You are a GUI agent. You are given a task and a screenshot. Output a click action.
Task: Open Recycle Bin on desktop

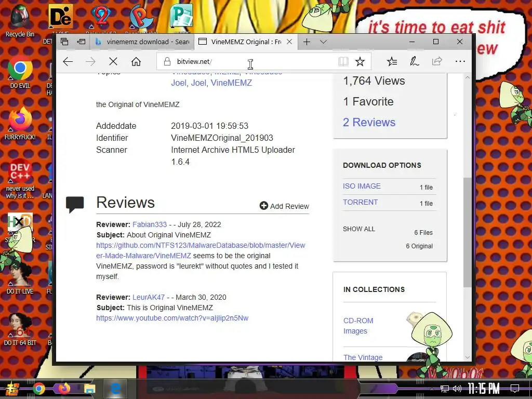click(20, 20)
